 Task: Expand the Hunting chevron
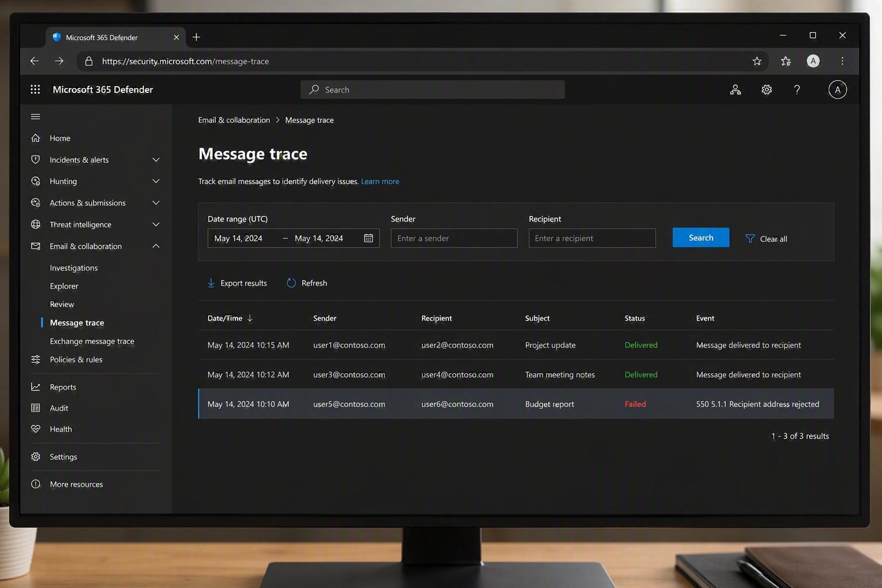point(156,181)
